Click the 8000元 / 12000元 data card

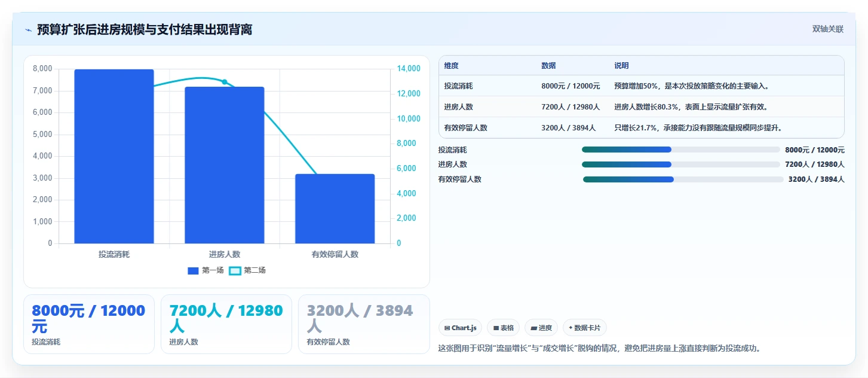(x=89, y=324)
